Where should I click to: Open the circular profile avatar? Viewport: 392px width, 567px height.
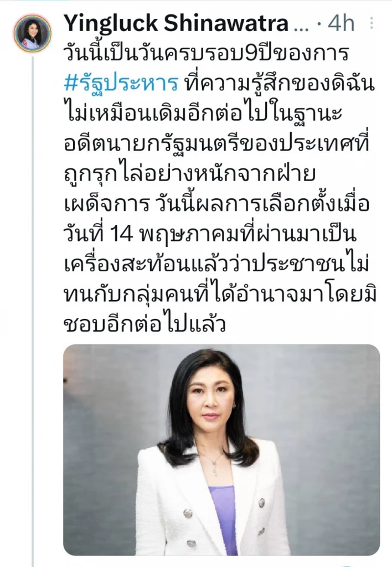[x=33, y=33]
